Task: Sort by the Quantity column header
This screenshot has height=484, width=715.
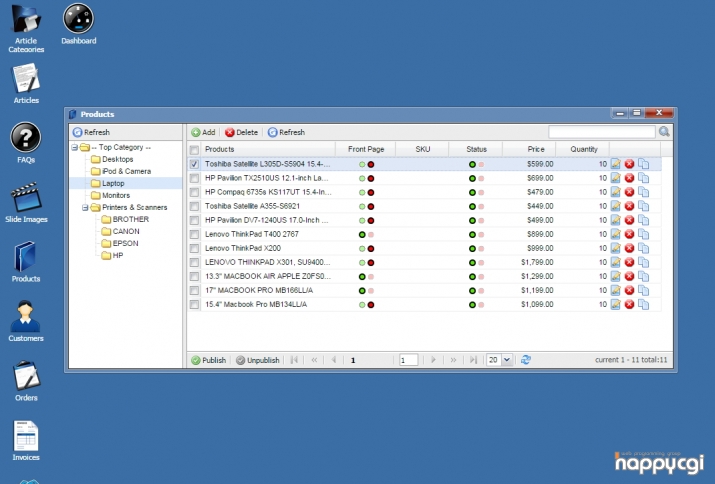Action: tap(583, 149)
